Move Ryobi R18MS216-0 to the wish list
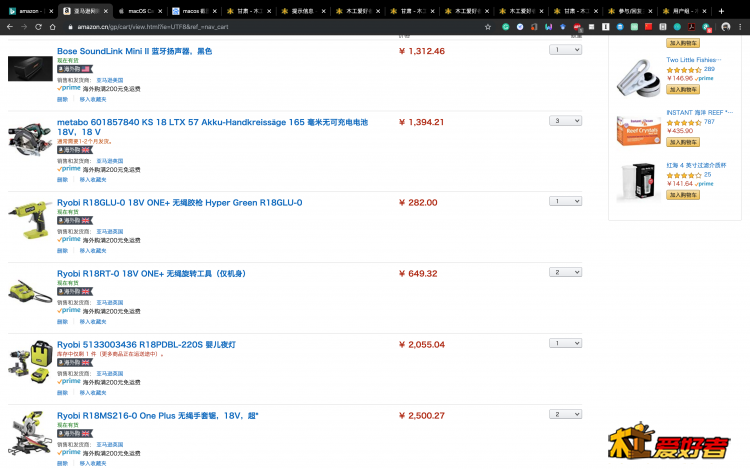 pos(93,463)
